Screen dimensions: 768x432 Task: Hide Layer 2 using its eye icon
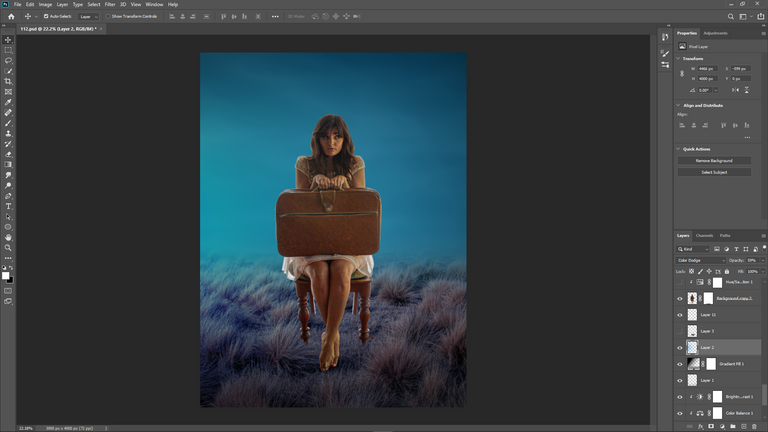point(680,348)
